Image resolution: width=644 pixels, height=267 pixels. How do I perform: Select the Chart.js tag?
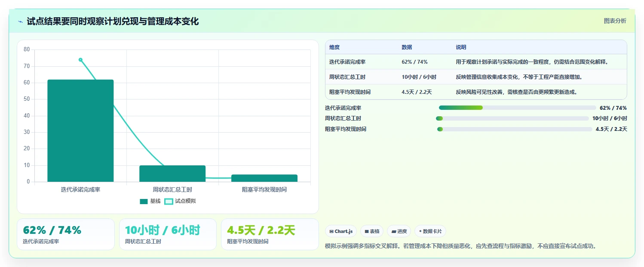pyautogui.click(x=341, y=231)
